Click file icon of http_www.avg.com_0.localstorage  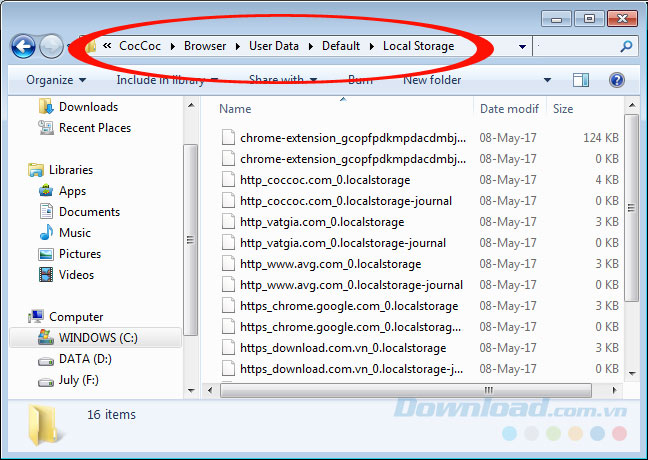(228, 264)
